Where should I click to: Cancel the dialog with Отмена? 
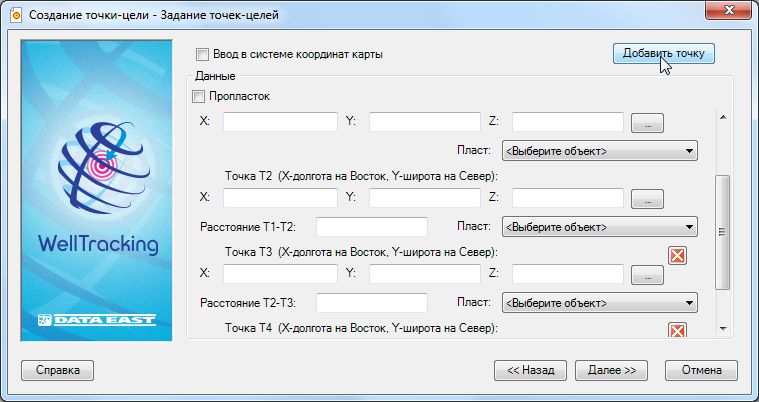pos(701,370)
